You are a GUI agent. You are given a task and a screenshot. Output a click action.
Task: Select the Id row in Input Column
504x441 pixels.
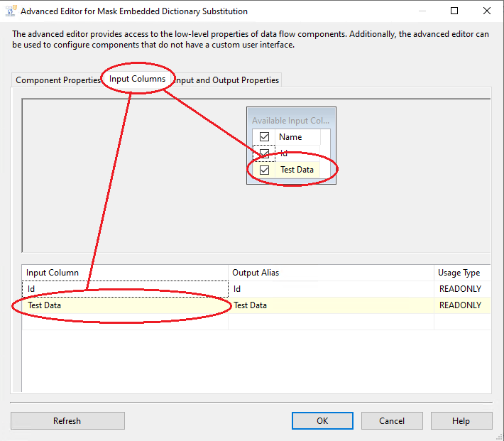[x=124, y=289]
